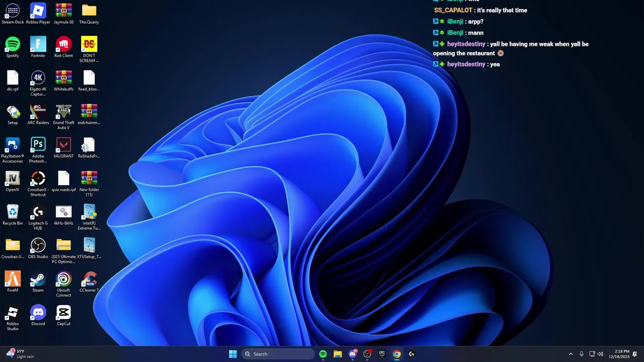Open the network quick settings icon
The width and height of the screenshot is (644, 362).
point(592,354)
